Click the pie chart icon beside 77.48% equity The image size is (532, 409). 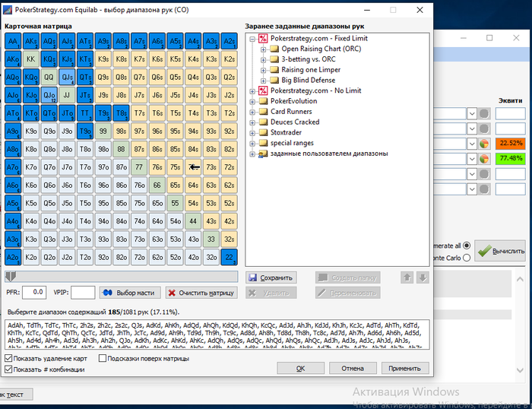pyautogui.click(x=484, y=159)
